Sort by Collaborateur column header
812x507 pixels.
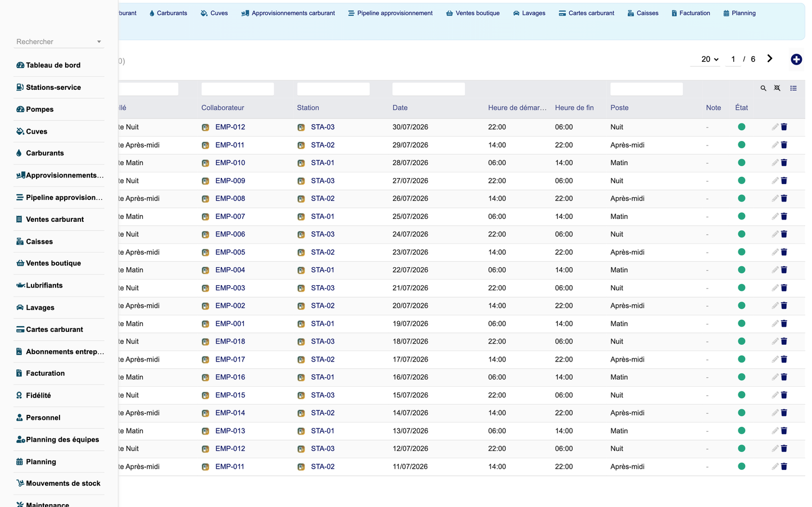point(223,108)
